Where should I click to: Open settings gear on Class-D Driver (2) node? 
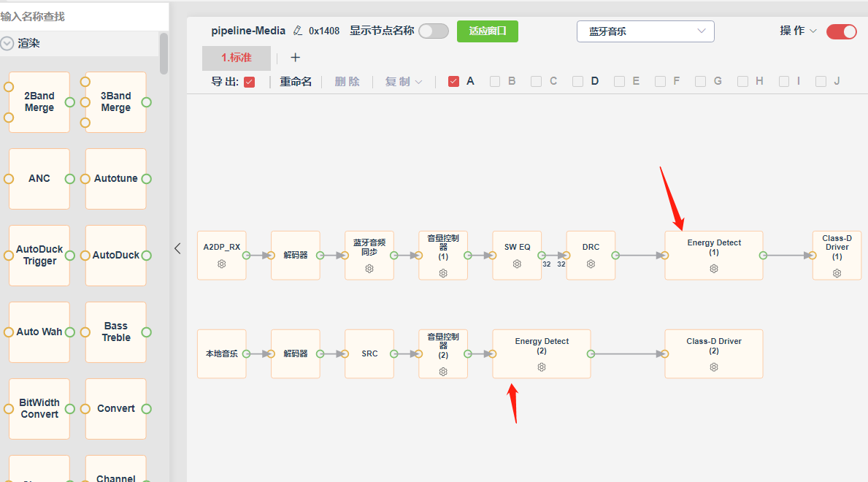tap(714, 367)
